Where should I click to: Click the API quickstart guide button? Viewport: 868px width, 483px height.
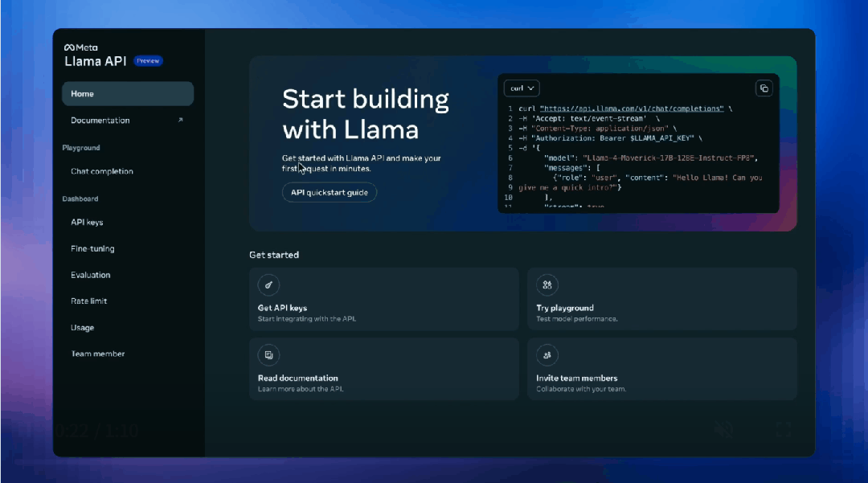330,193
